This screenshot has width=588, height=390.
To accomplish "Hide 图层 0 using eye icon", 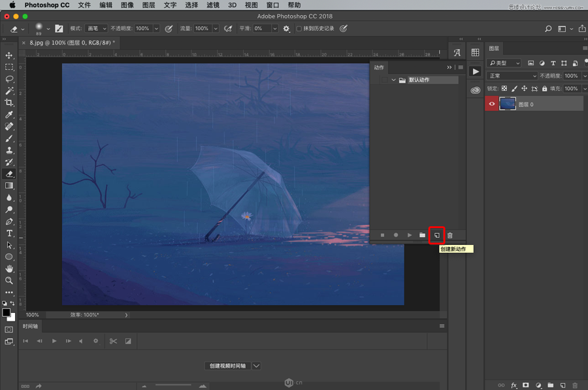I will point(492,104).
